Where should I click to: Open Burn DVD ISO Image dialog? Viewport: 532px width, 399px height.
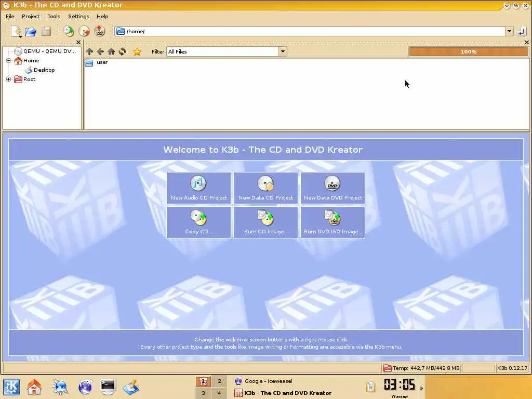333,222
